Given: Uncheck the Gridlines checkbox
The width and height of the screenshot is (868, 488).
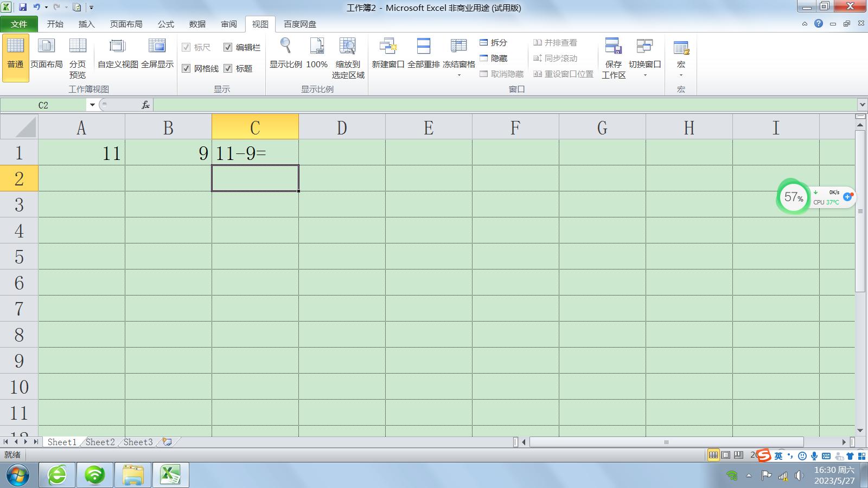Looking at the screenshot, I should 186,68.
